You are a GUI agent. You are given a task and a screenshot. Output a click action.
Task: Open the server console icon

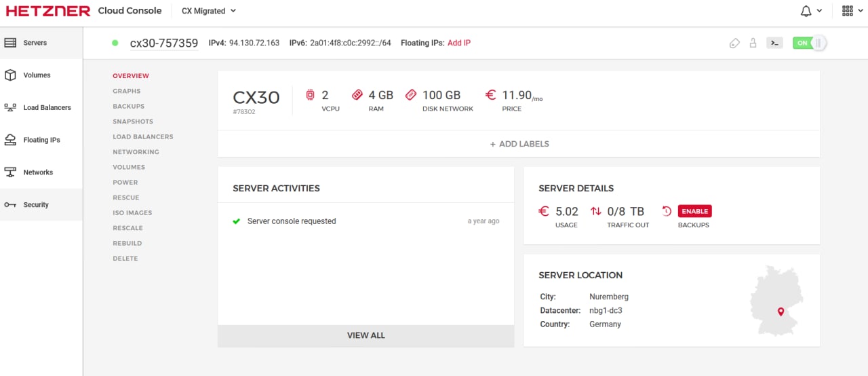(774, 43)
